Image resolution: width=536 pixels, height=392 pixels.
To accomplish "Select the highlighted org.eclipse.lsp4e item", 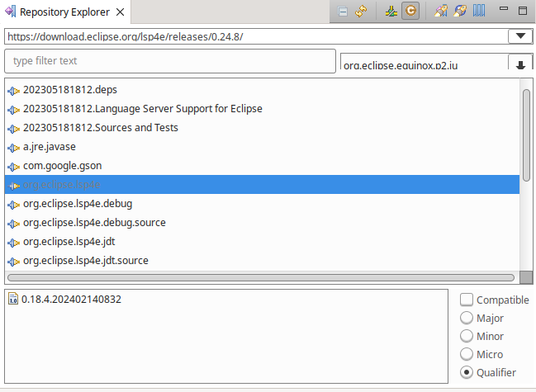I will [262, 185].
